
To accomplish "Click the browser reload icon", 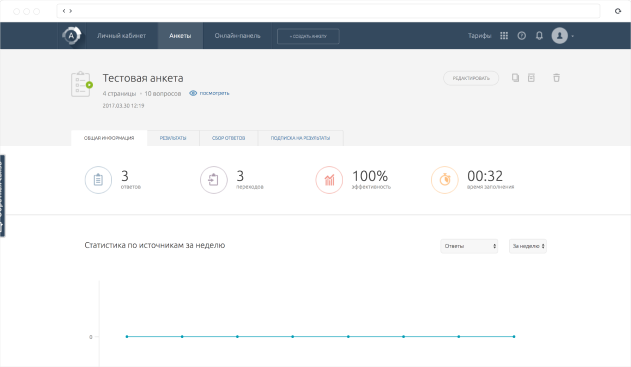I will 618,11.
